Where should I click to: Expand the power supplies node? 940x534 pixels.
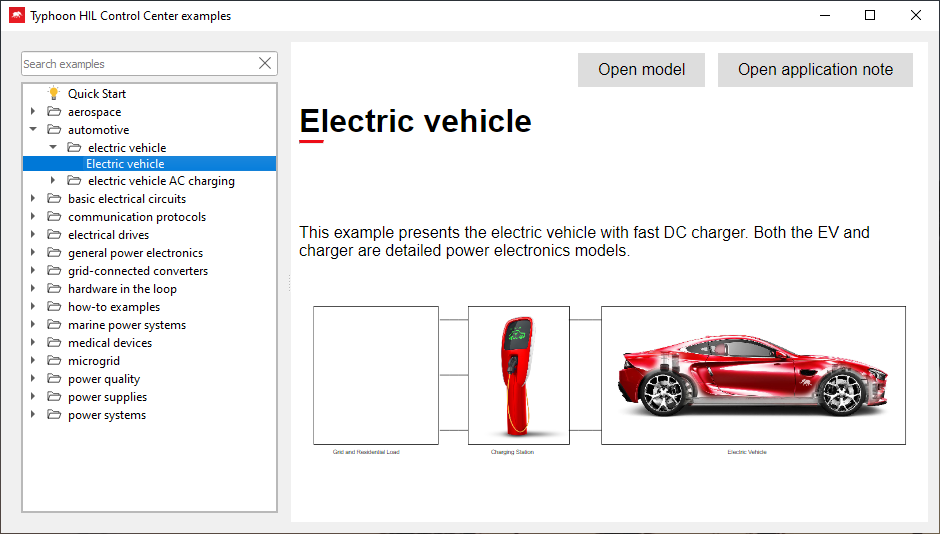[x=33, y=396]
